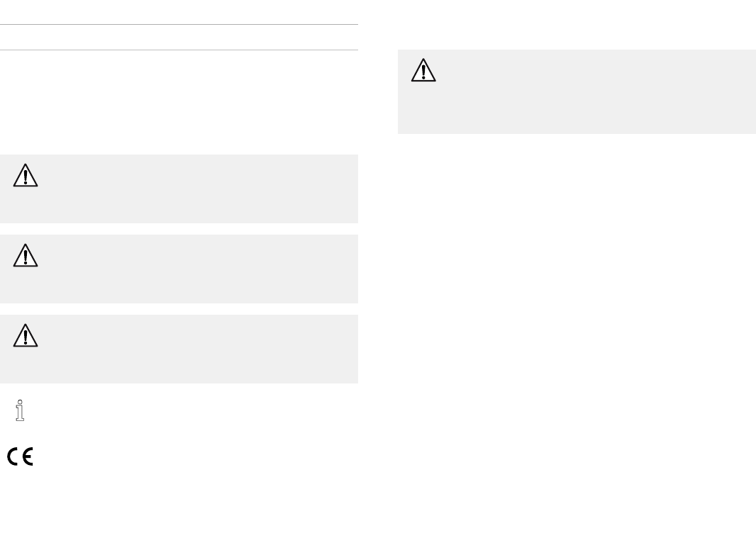Click the CE conformity mark
Image resolution: width=756 pixels, height=555 pixels.
[x=21, y=457]
